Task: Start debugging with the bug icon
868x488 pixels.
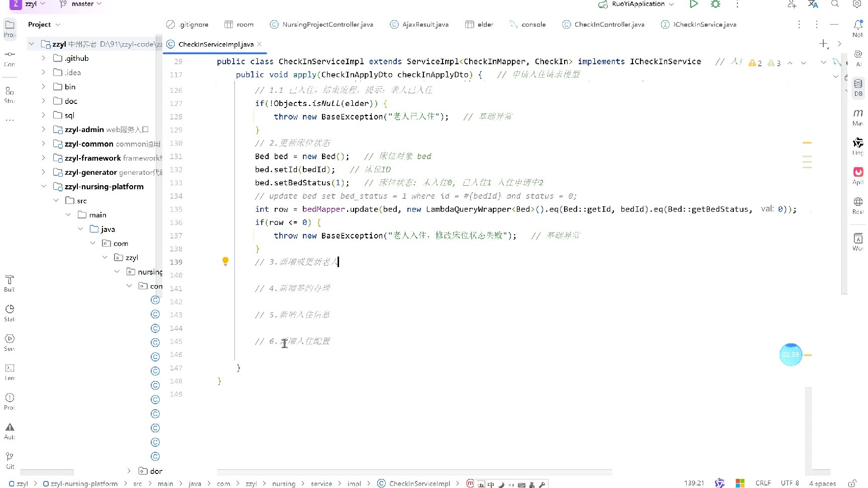Action: [715, 4]
